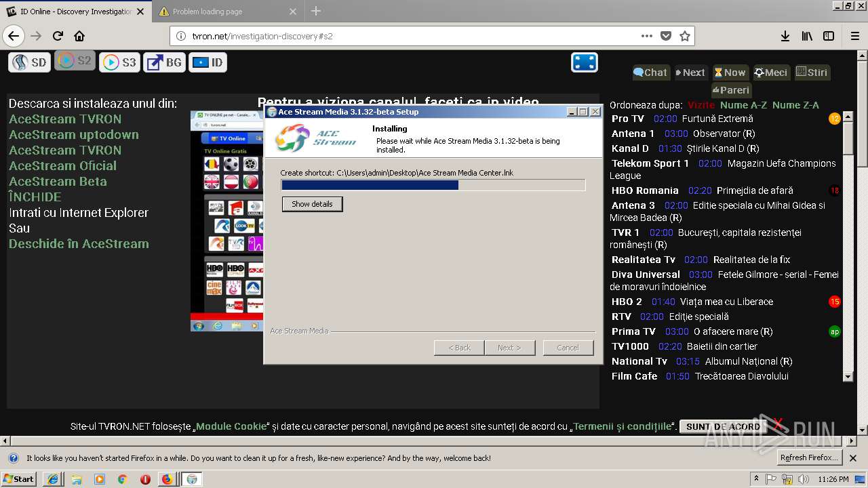Click the ÎNCHIDE link
This screenshot has width=868, height=488.
[x=35, y=197]
